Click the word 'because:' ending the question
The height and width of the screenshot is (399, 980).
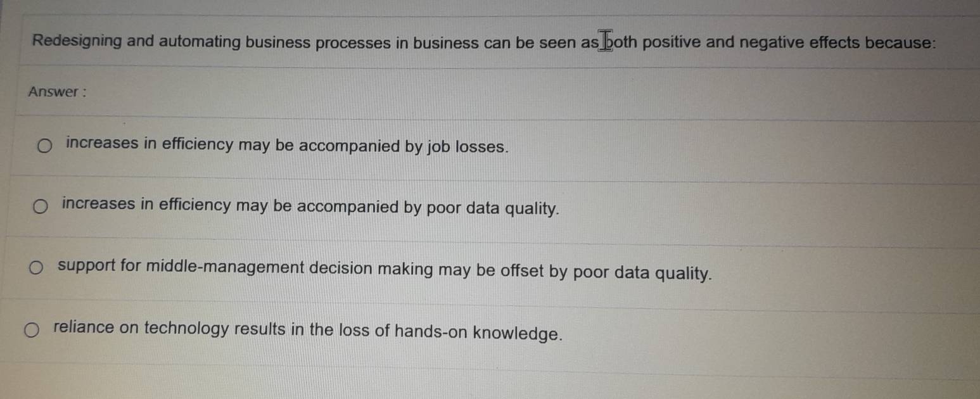(x=900, y=43)
